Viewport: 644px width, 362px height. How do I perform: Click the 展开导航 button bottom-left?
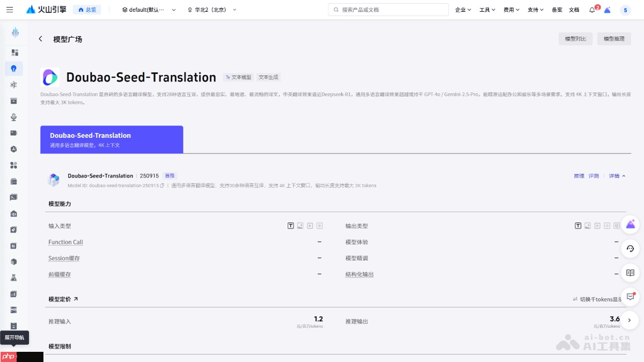14,337
